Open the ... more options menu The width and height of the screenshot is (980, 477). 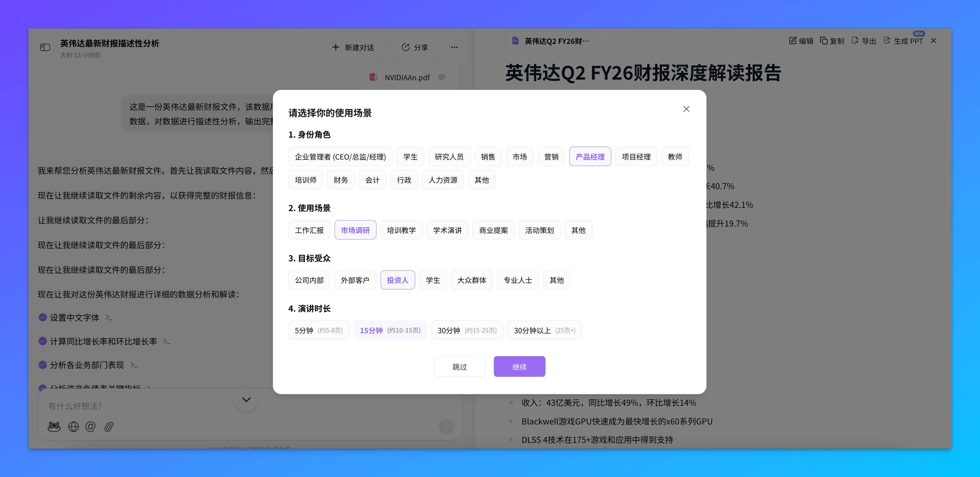click(454, 47)
